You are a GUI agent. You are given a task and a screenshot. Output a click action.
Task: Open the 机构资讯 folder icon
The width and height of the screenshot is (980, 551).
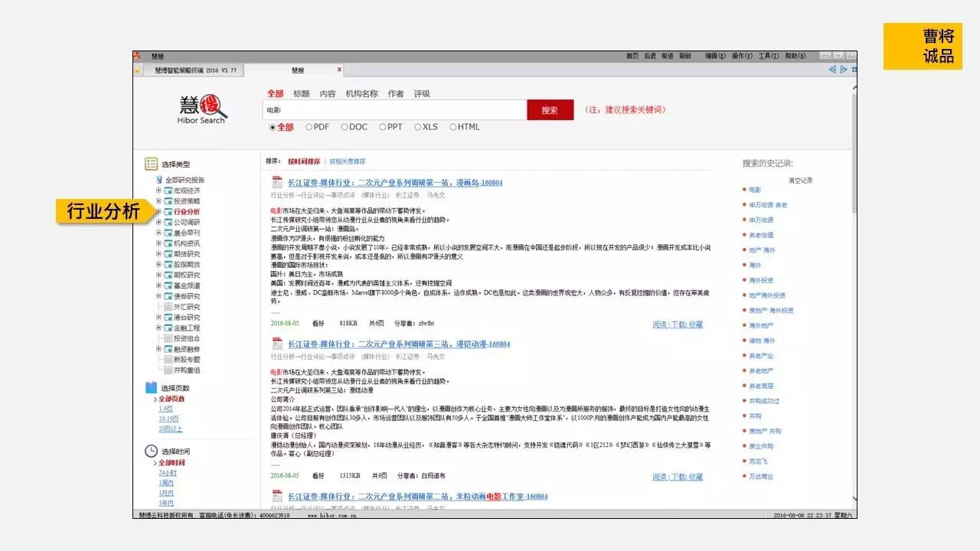coord(168,243)
